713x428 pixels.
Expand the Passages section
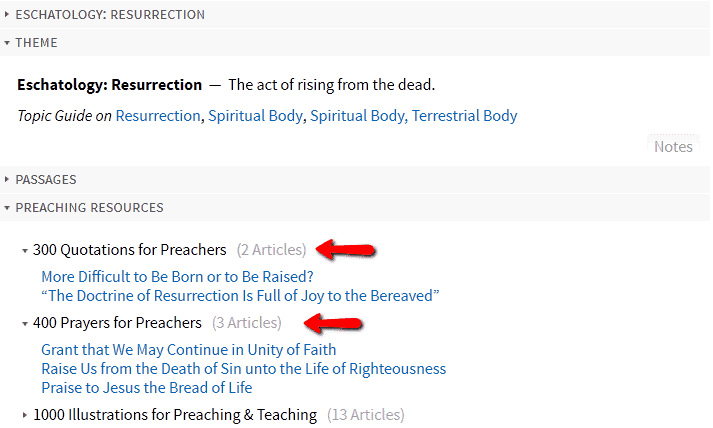click(7, 180)
